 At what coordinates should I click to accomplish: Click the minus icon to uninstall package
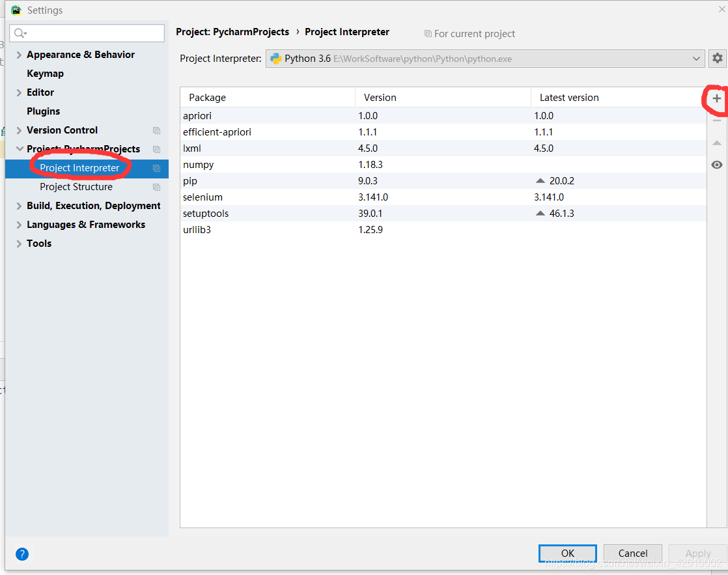tap(716, 120)
